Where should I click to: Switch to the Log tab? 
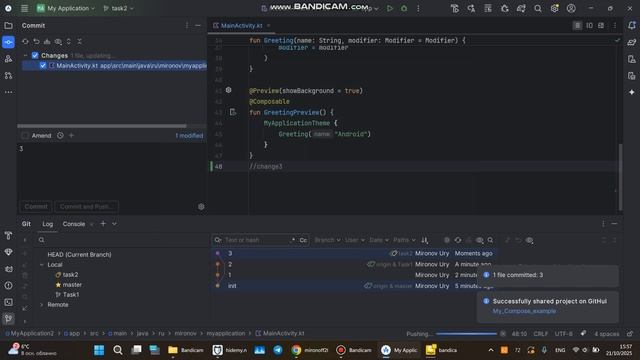coord(48,224)
